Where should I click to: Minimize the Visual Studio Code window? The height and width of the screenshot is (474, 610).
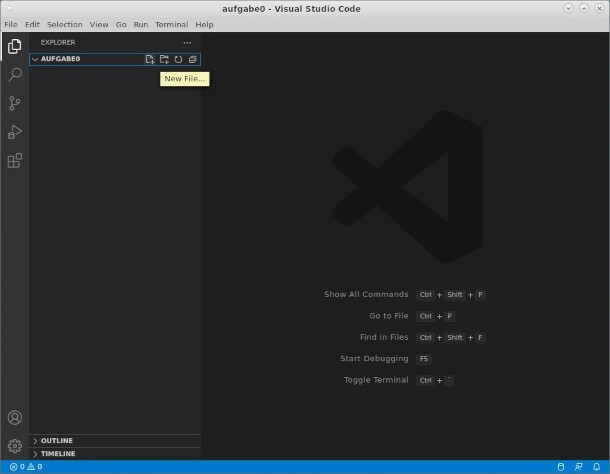coord(568,8)
